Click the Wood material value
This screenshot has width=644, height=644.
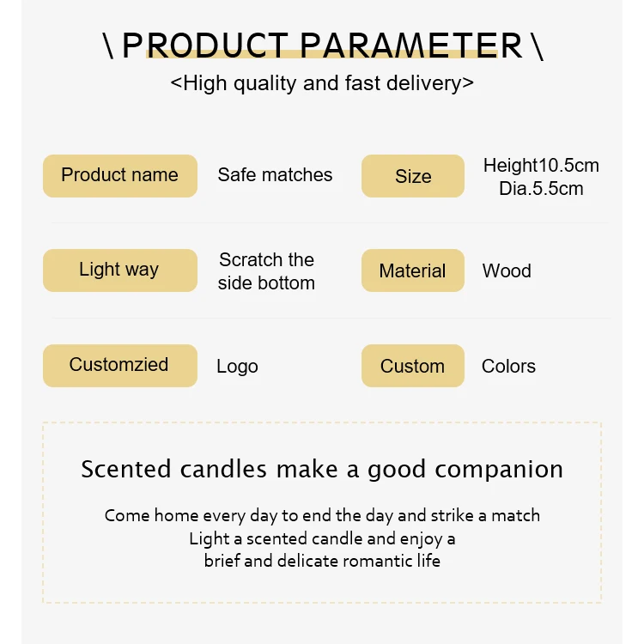click(507, 270)
